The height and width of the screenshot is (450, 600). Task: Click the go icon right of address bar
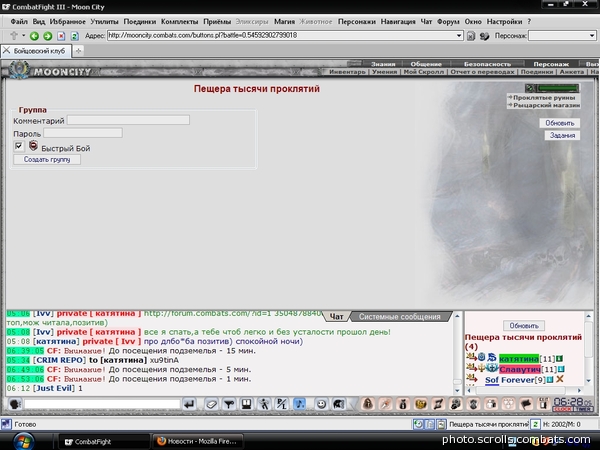tap(471, 36)
